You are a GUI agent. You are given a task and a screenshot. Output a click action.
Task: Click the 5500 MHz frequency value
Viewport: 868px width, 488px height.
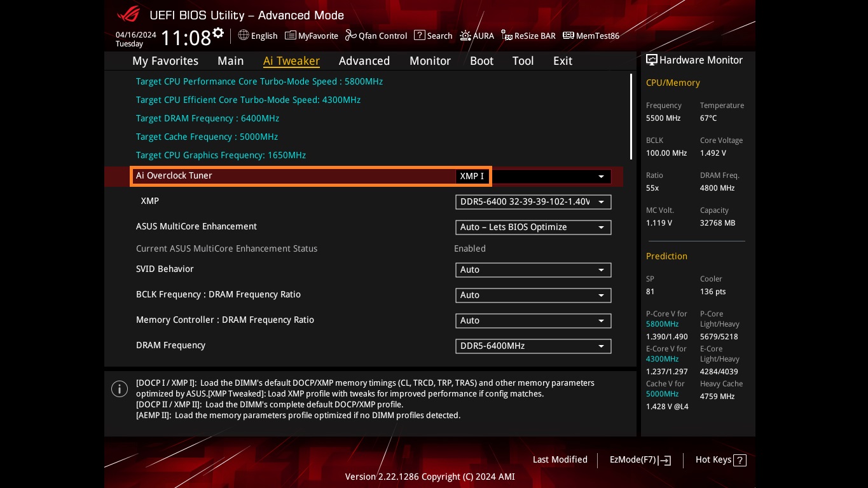coord(663,118)
